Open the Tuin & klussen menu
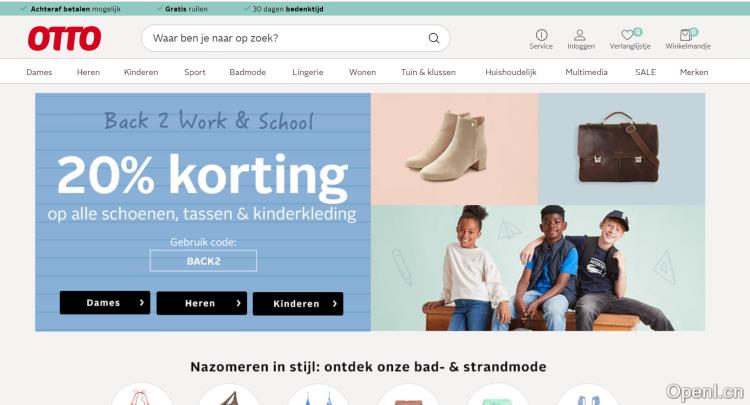750x405 pixels. point(428,72)
